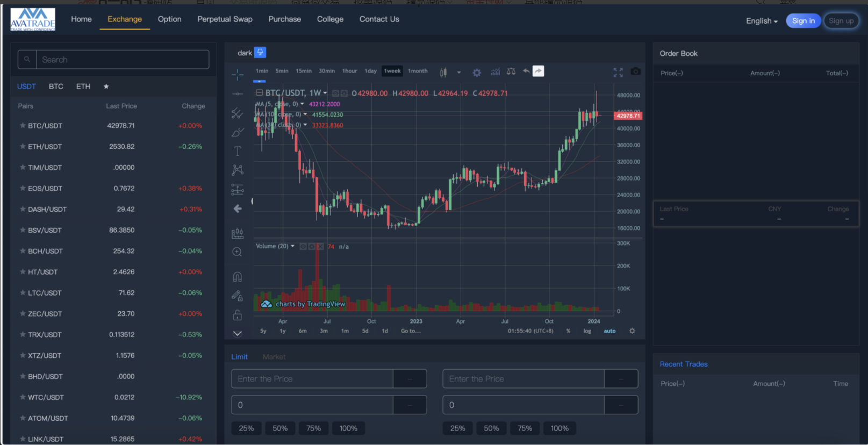Click the Sign in button
This screenshot has height=445, width=868.
[803, 21]
